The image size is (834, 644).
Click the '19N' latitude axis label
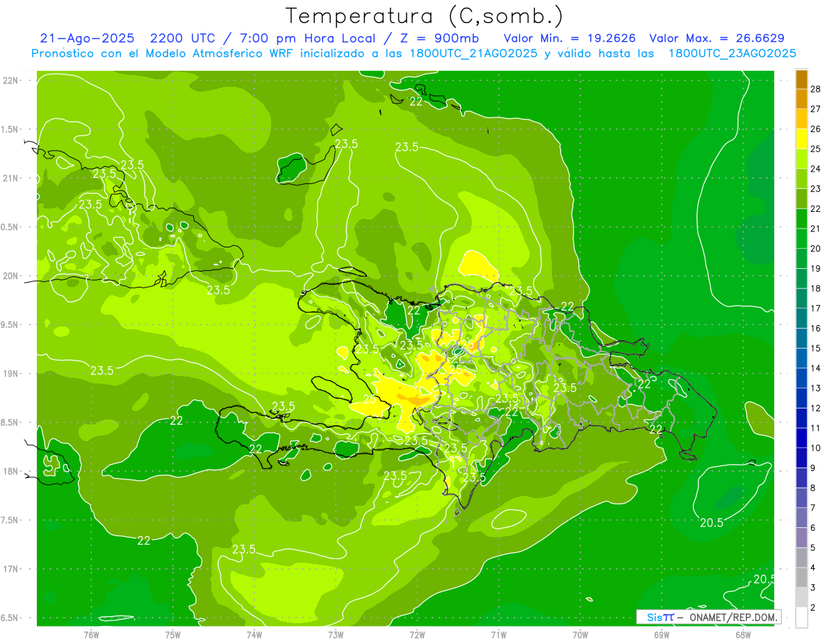click(10, 374)
